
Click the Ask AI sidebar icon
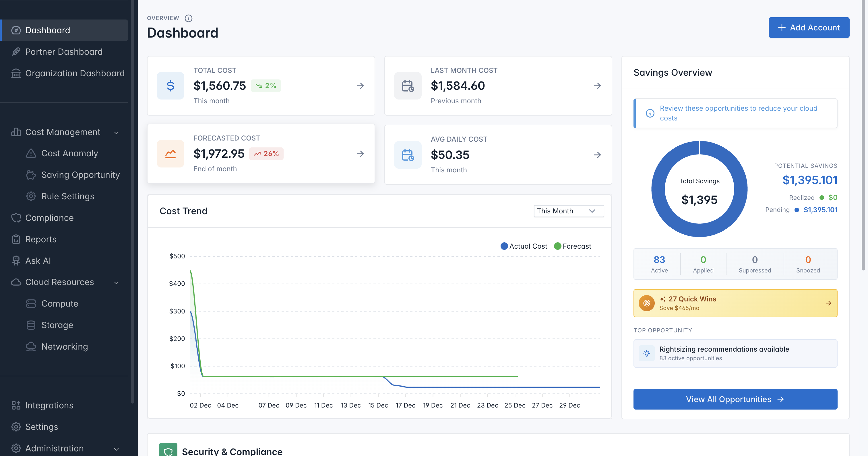[x=16, y=260]
